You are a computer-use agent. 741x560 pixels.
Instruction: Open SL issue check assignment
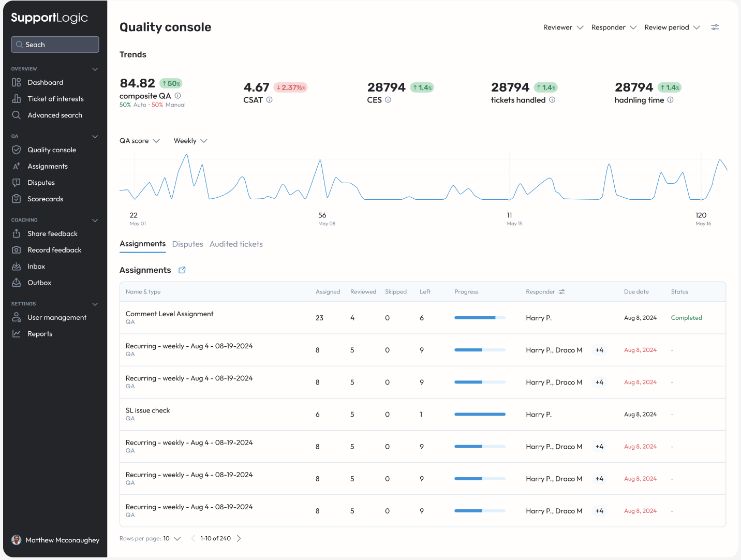pyautogui.click(x=422, y=415)
